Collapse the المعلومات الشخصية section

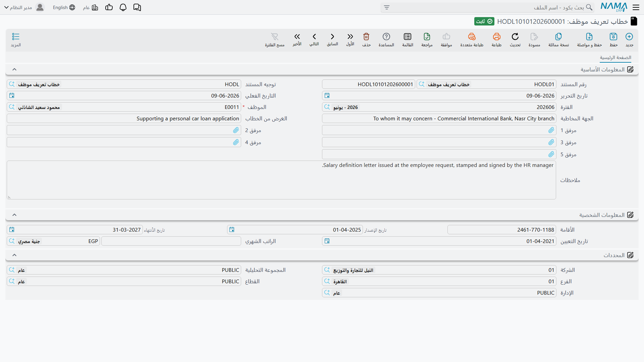point(14,215)
